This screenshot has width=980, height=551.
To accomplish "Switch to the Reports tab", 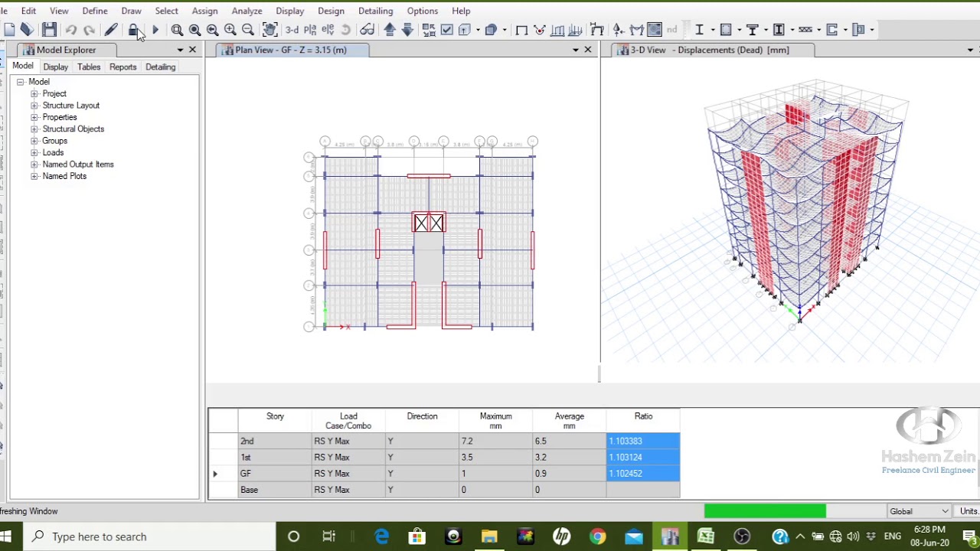I will pyautogui.click(x=122, y=67).
